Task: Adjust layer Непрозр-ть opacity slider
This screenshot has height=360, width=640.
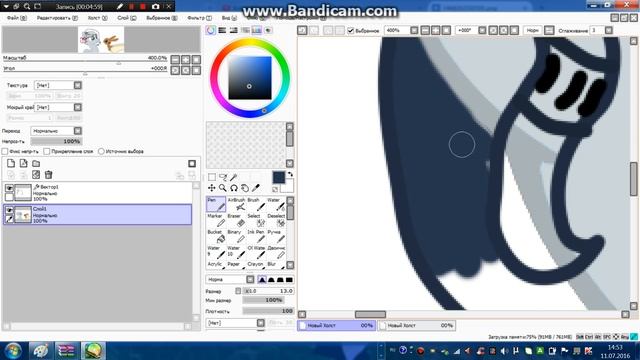Action: point(56,142)
